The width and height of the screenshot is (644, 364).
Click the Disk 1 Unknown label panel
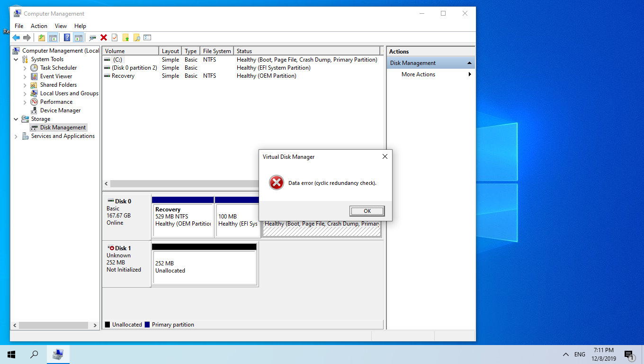click(x=127, y=264)
